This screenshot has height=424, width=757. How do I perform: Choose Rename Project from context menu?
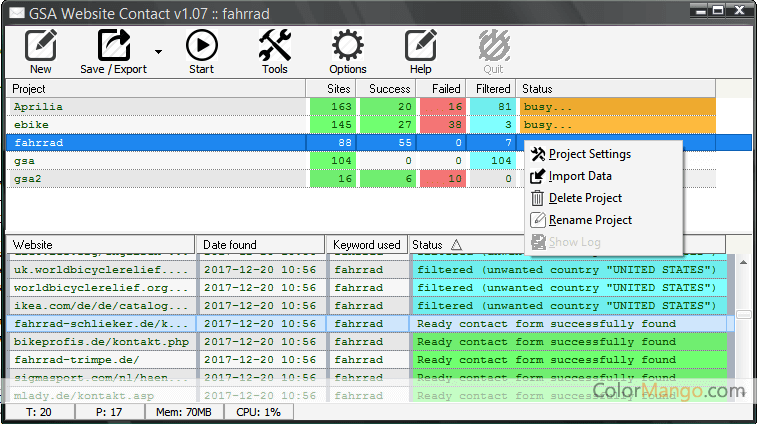[x=603, y=220]
